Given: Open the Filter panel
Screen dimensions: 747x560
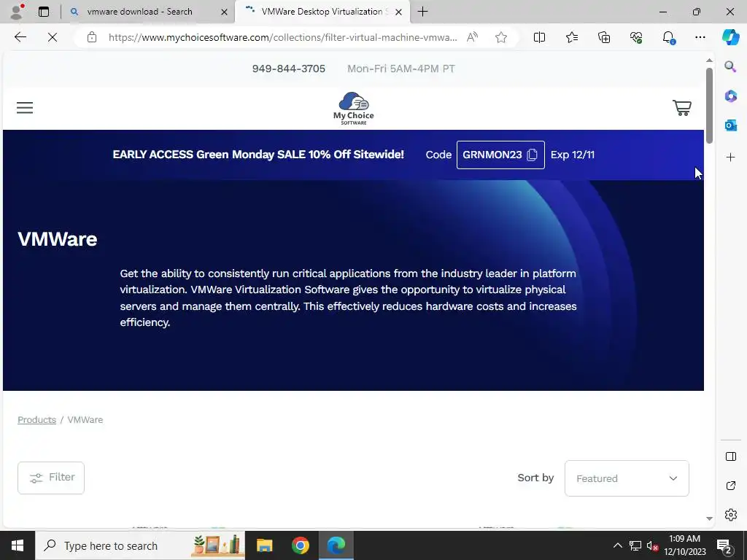Looking at the screenshot, I should click(51, 478).
